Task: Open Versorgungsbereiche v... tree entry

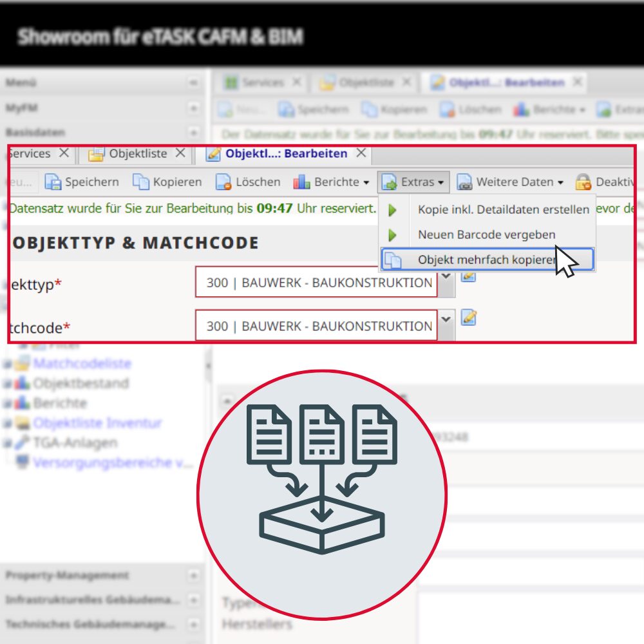Action: coord(113,462)
